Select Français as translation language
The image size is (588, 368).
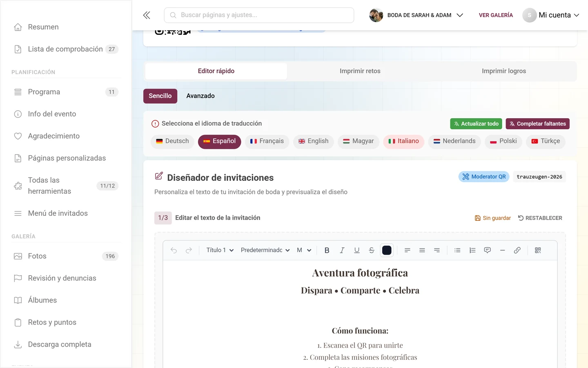tap(267, 141)
